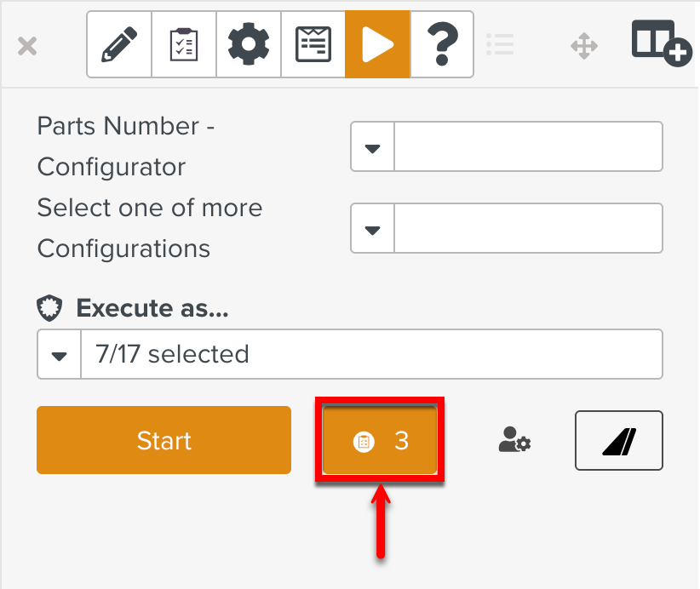Image resolution: width=700 pixels, height=589 pixels.
Task: Open the gear settings tab
Action: 249,44
